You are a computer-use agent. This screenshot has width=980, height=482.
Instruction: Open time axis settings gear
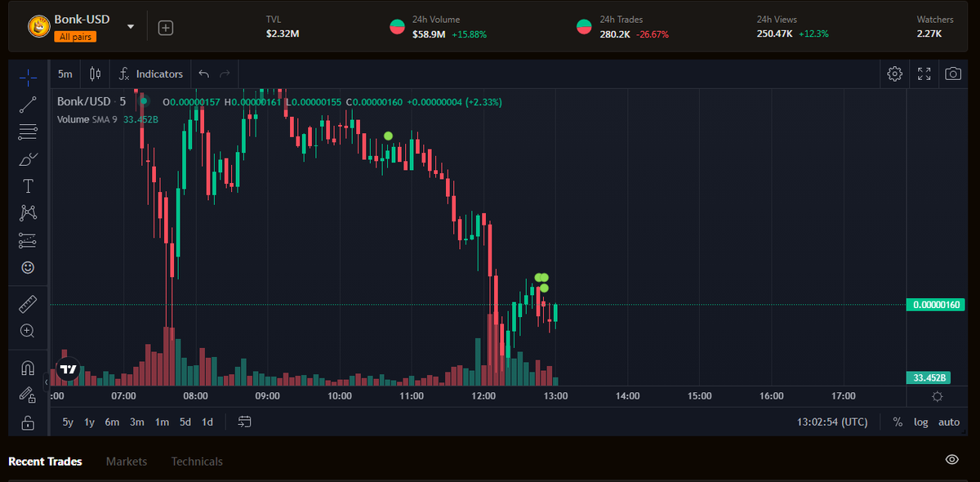coord(937,396)
